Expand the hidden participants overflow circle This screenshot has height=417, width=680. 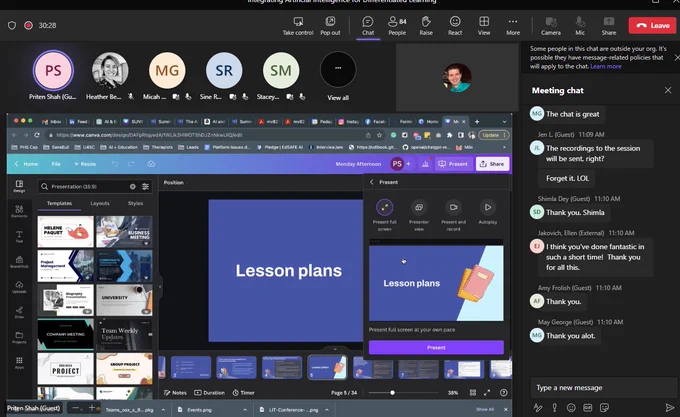[338, 69]
